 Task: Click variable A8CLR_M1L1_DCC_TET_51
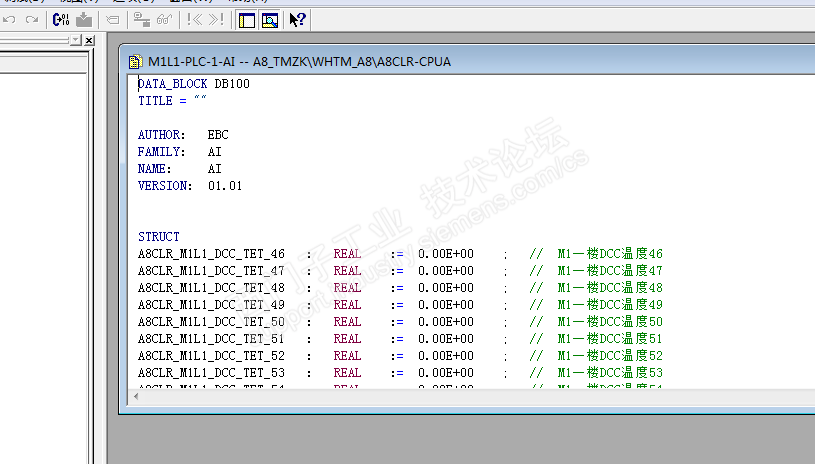[x=211, y=339]
